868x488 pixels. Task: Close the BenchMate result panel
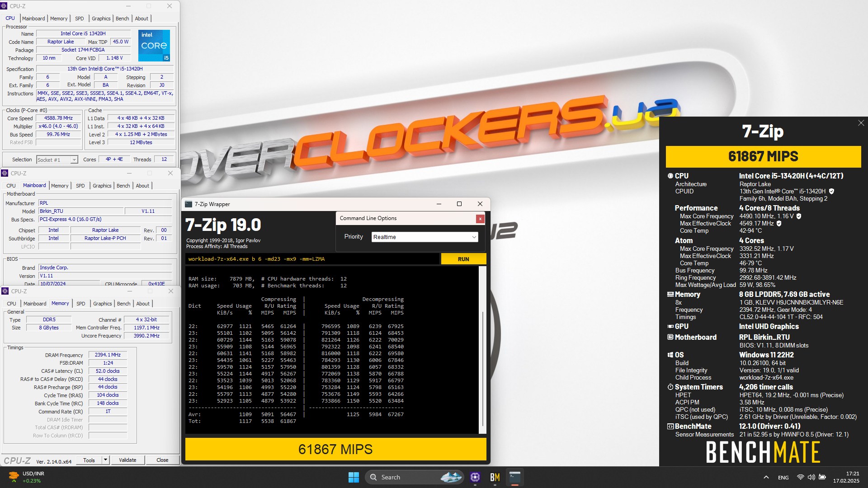(861, 123)
